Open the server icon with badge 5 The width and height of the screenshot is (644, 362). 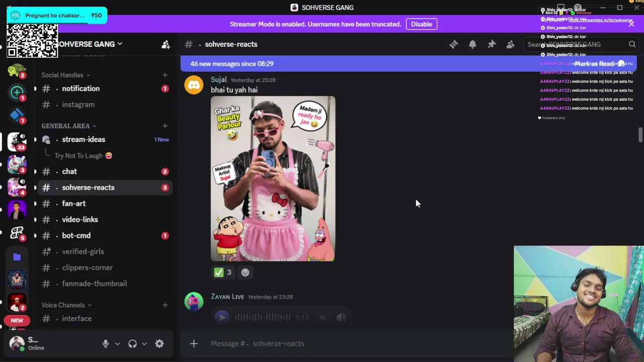(x=17, y=233)
